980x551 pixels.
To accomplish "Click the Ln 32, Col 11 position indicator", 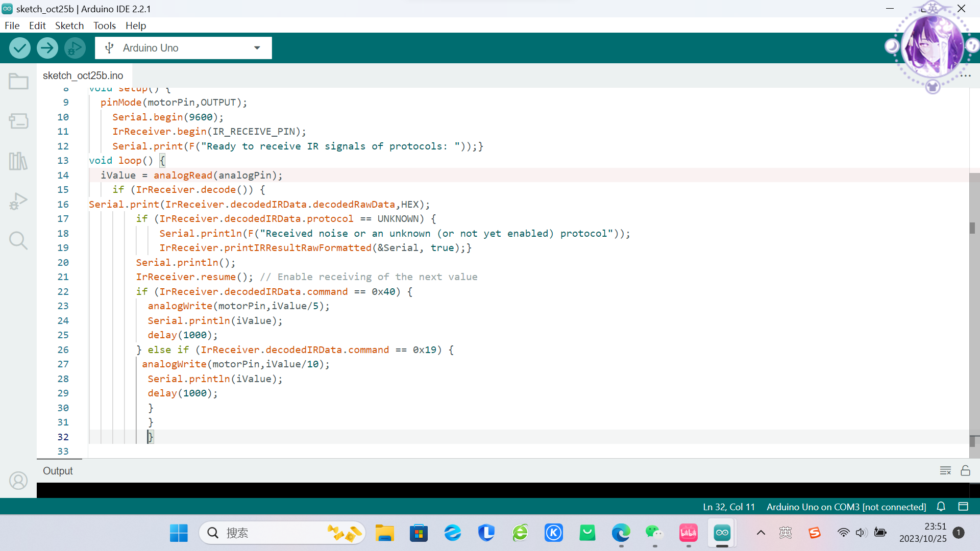I will coord(728,507).
